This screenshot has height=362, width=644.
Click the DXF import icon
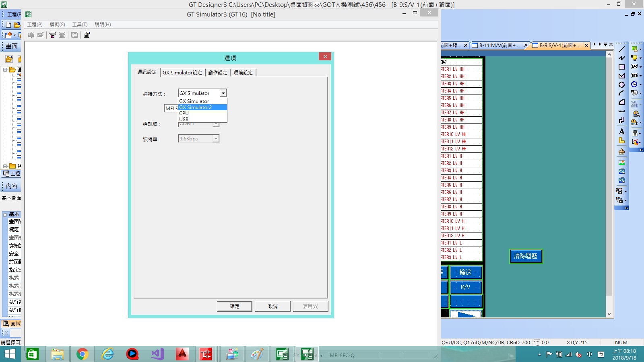coord(622,172)
